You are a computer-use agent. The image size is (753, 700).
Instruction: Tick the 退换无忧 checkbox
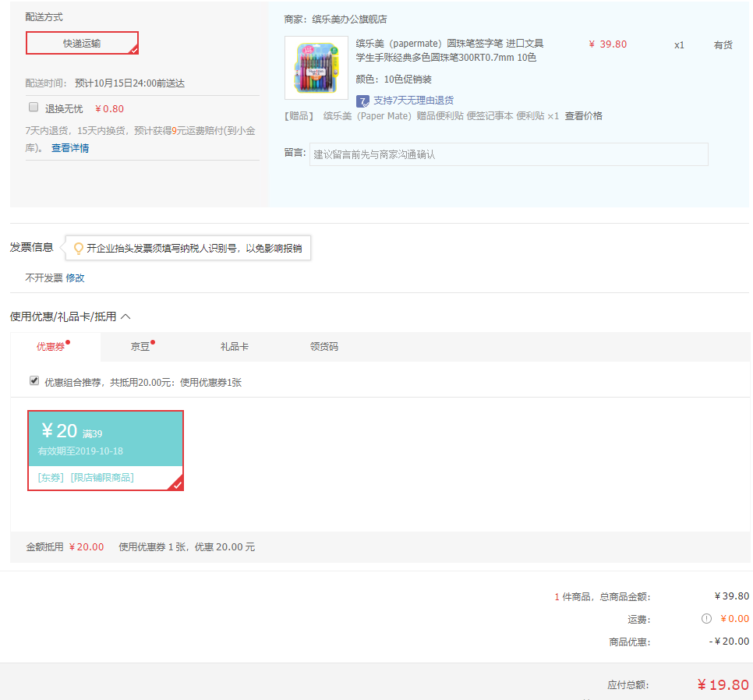pyautogui.click(x=34, y=107)
